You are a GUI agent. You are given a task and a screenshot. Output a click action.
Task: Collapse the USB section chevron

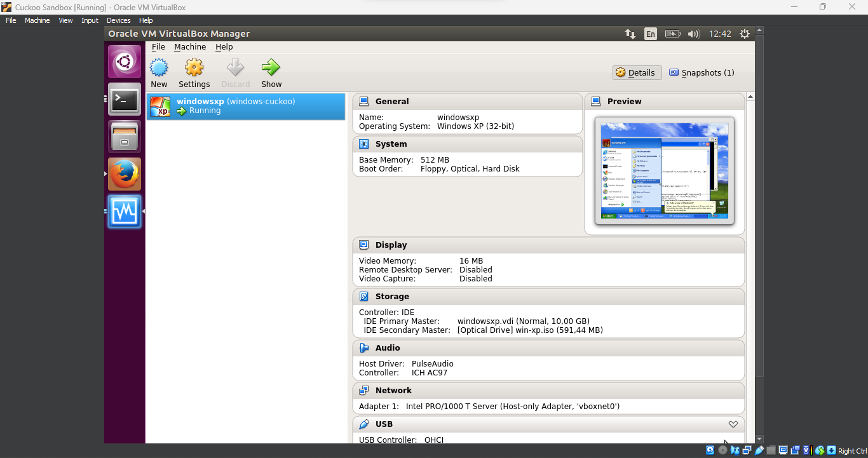click(733, 424)
